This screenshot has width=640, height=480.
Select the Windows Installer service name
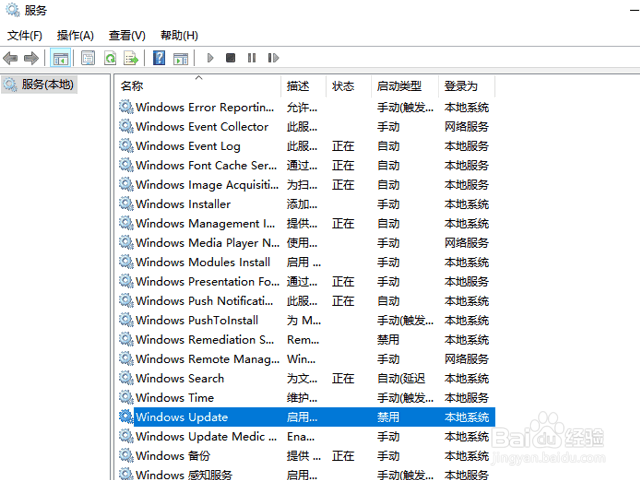coord(183,204)
